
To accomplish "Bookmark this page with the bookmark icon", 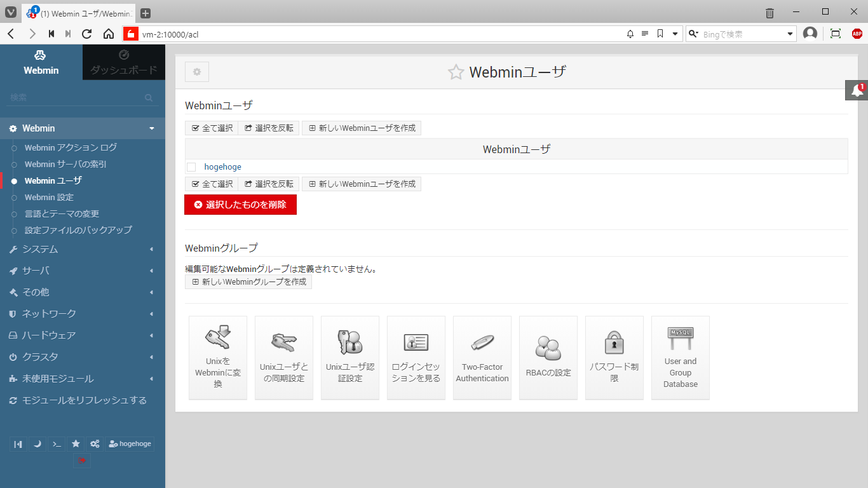I will tap(660, 34).
